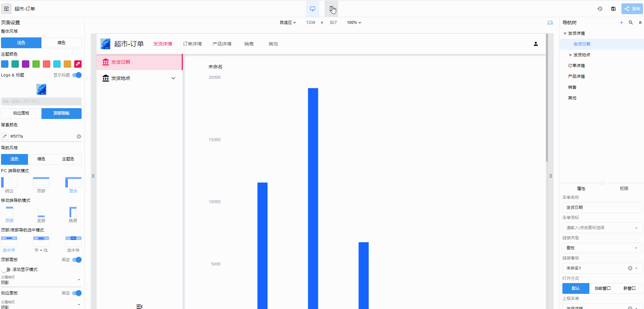Click the logo thumbnail in page settings
This screenshot has width=644, height=309.
click(41, 89)
